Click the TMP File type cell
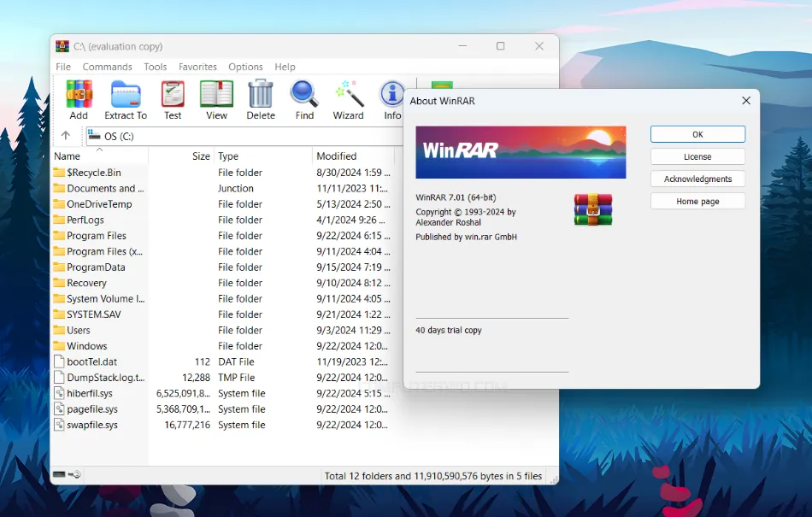812x517 pixels. pyautogui.click(x=237, y=377)
